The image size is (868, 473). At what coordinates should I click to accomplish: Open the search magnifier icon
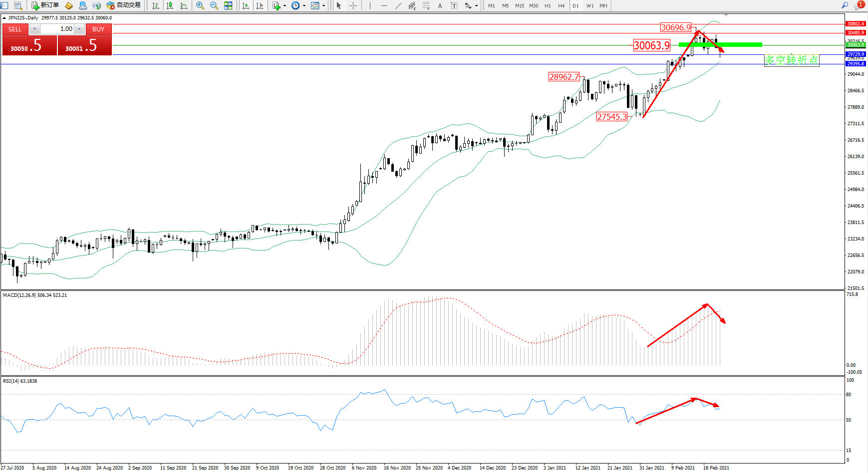click(845, 5)
